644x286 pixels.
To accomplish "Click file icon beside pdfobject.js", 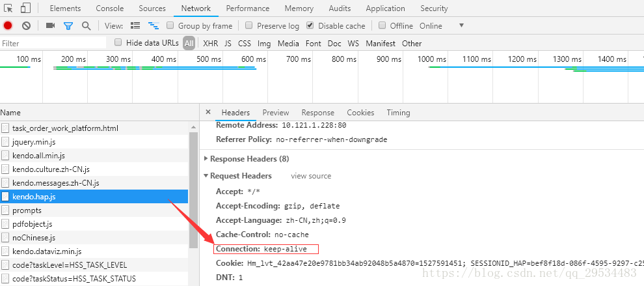I will [x=5, y=224].
